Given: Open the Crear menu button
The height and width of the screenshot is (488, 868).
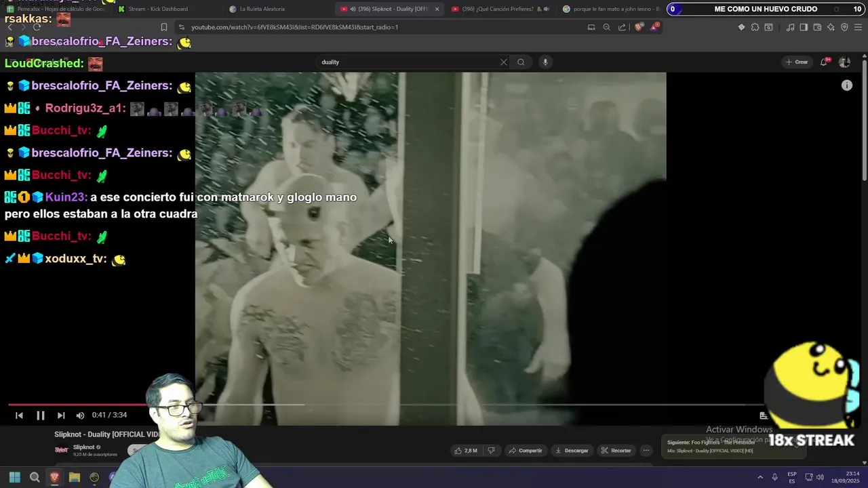Looking at the screenshot, I should pos(797,62).
